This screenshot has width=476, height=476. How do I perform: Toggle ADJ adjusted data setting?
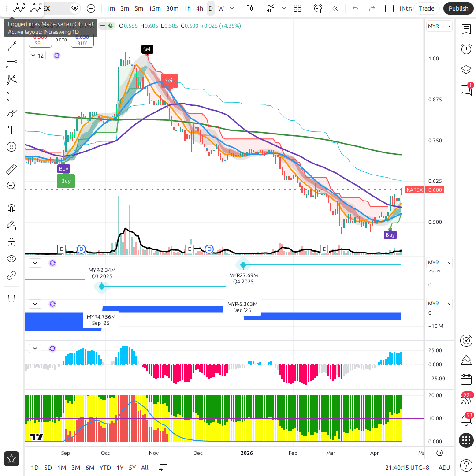444,468
